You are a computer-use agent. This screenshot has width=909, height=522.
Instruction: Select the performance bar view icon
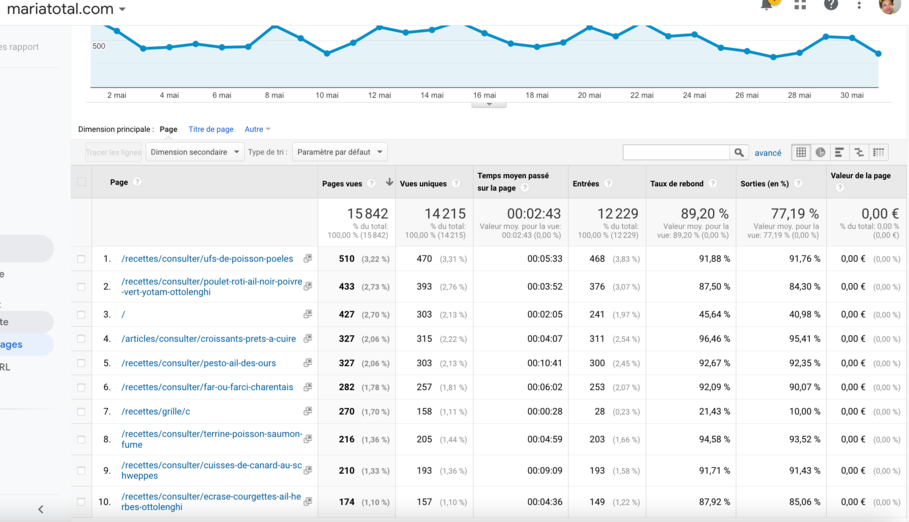[x=839, y=152]
